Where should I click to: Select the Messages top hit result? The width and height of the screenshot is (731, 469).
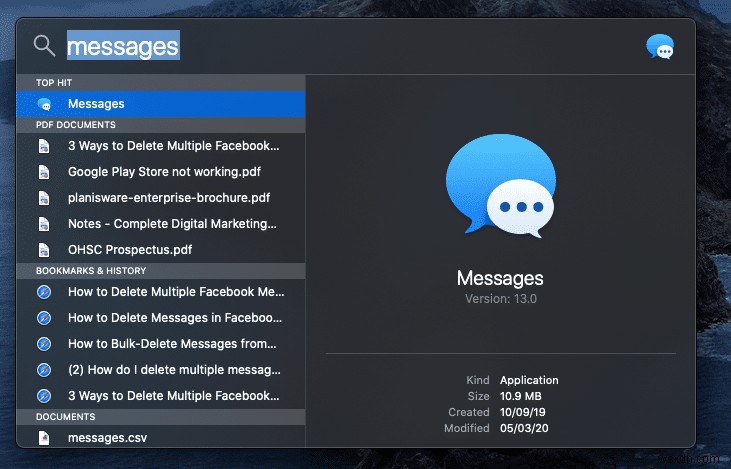click(x=161, y=104)
